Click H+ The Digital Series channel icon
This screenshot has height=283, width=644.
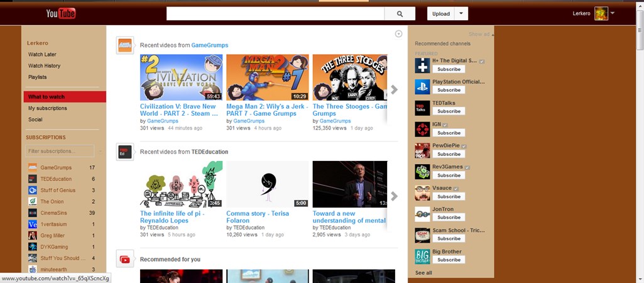click(422, 65)
